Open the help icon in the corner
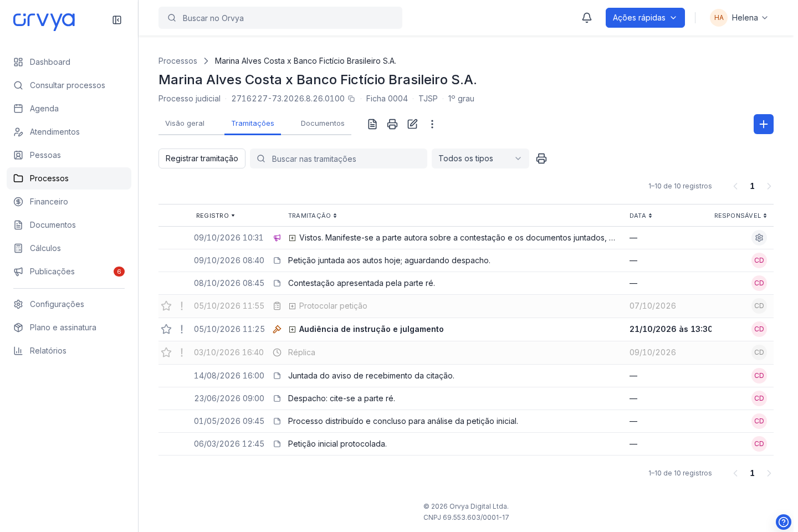 pos(784,522)
